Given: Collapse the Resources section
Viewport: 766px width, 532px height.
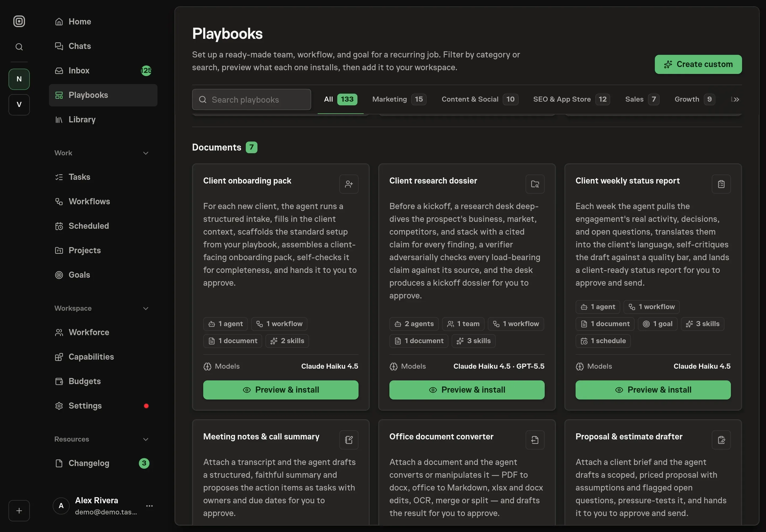Looking at the screenshot, I should coord(146,439).
